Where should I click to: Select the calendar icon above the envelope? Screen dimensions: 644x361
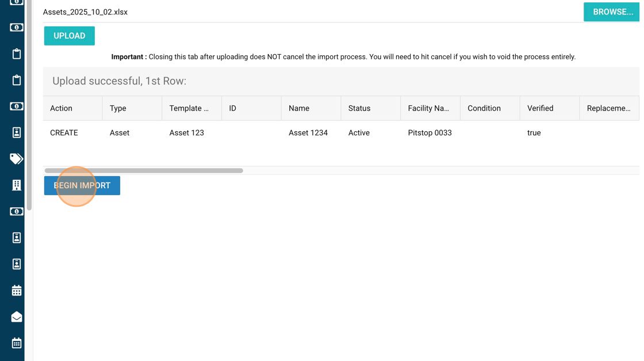coord(16,290)
